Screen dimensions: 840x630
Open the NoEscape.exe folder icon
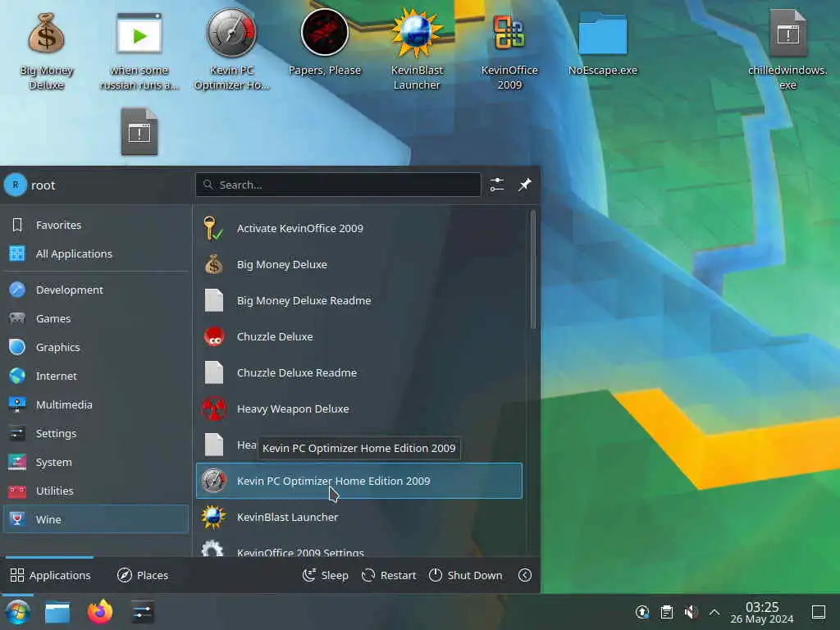[603, 44]
